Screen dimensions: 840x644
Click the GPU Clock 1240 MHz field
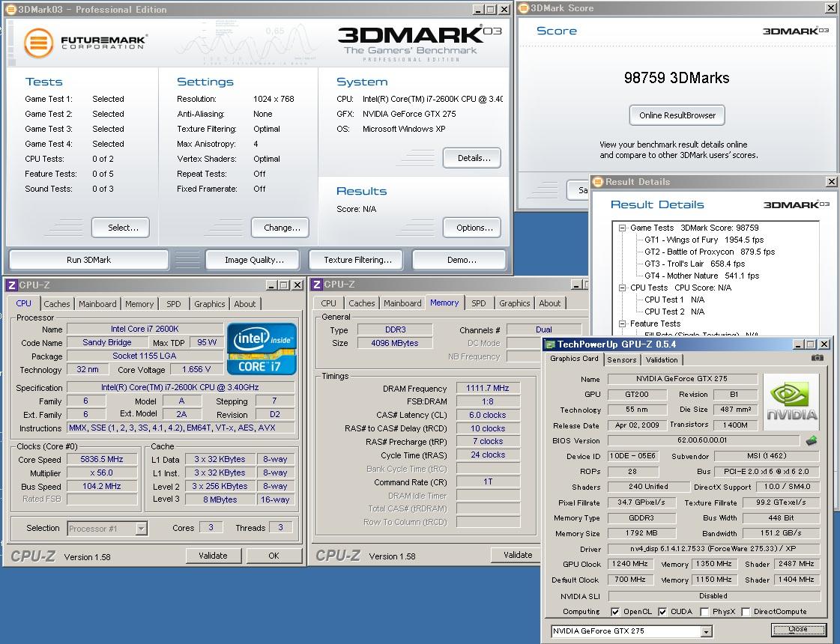[x=629, y=564]
